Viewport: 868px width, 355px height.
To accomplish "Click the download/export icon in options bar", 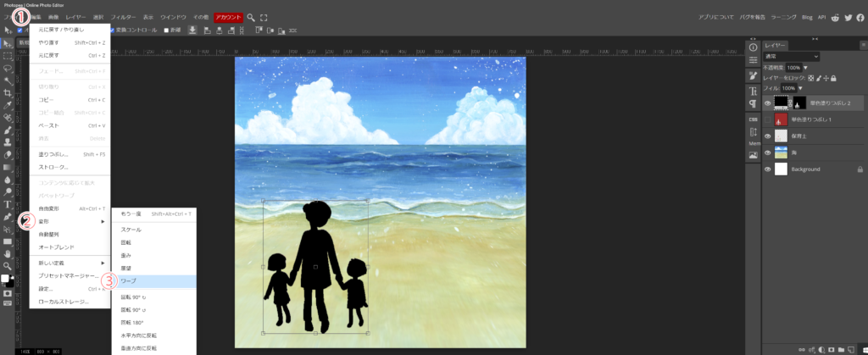I will (192, 31).
